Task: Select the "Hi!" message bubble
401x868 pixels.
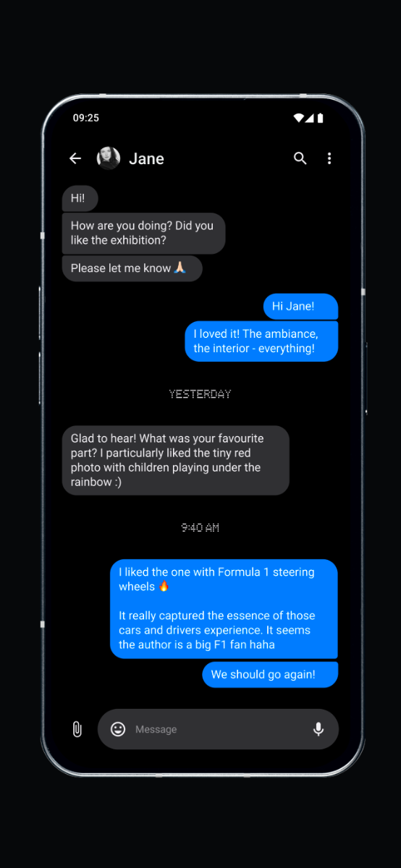Action: [x=80, y=198]
